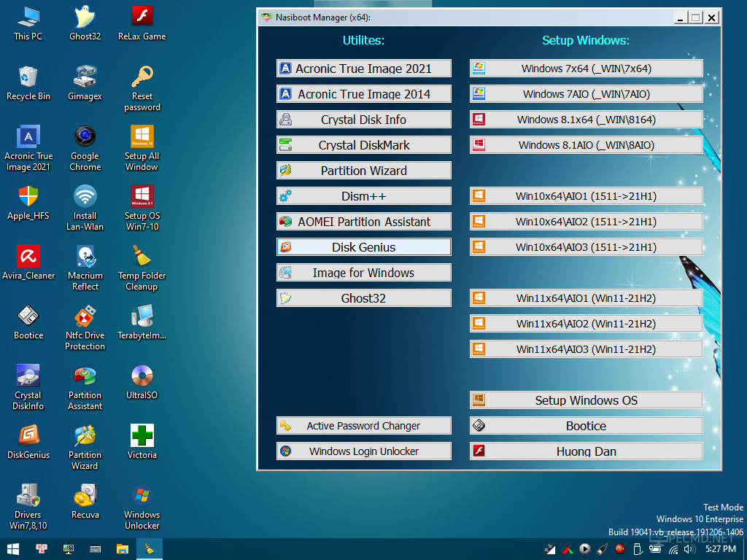The height and width of the screenshot is (560, 747).
Task: Open Partition Assistant desktop icon
Action: click(x=85, y=388)
